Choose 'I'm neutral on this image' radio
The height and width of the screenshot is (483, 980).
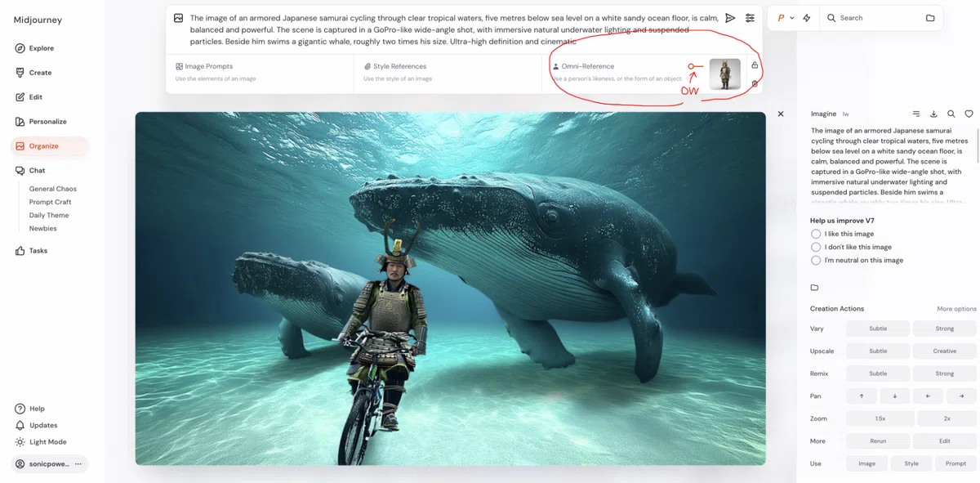pyautogui.click(x=816, y=260)
